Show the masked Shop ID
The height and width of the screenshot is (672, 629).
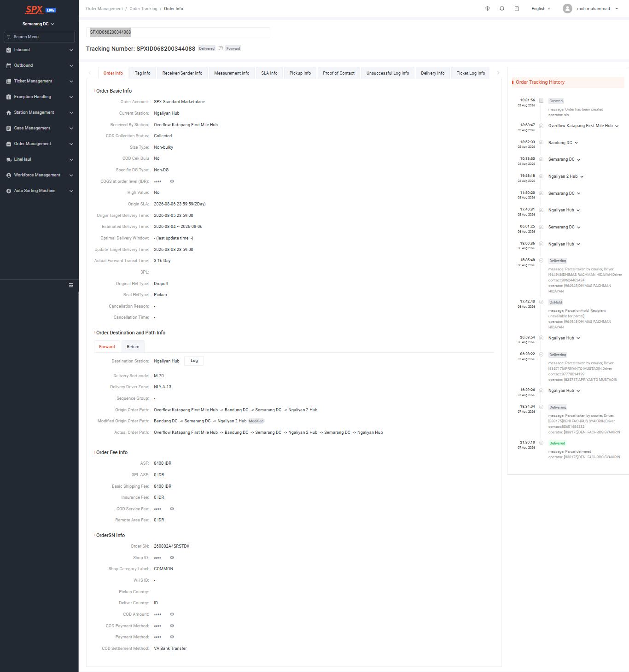coord(172,558)
